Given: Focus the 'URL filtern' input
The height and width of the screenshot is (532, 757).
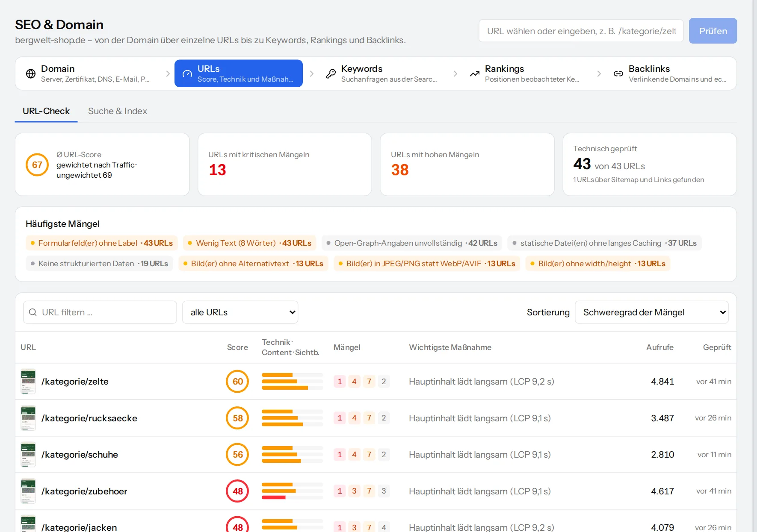Looking at the screenshot, I should click(x=100, y=312).
